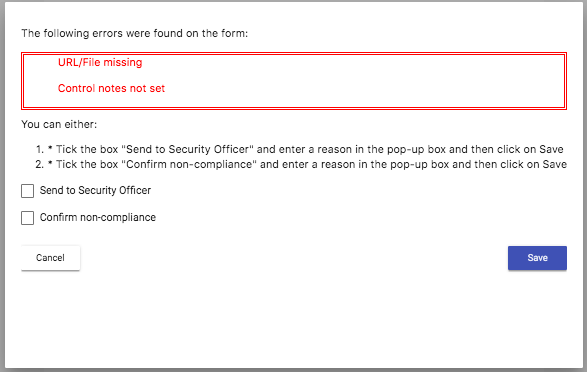Click pop-up box phrase in first instruction

pos(416,149)
